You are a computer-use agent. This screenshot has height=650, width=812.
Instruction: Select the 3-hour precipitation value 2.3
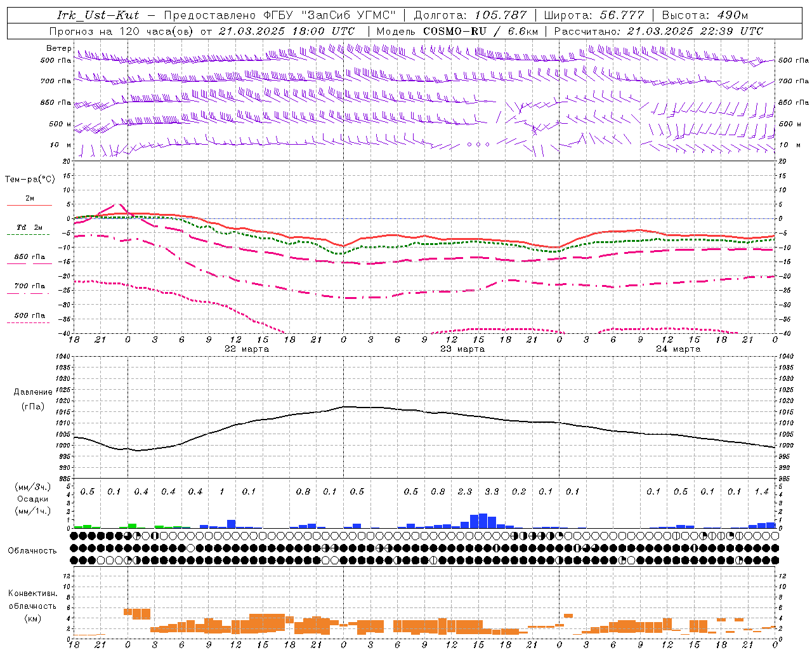point(465,492)
